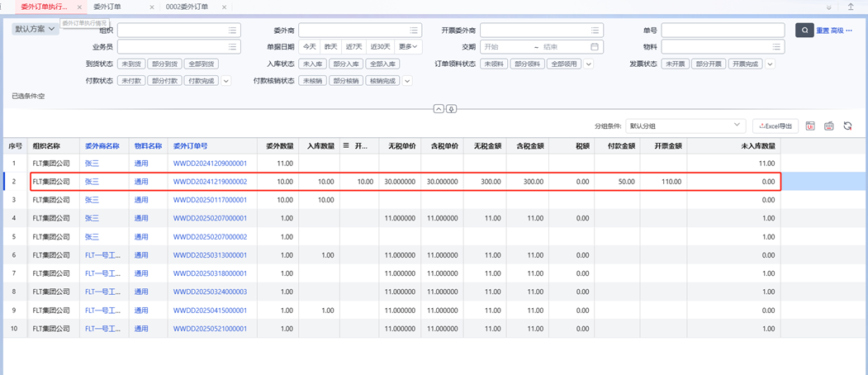
Task: Open order link WWDD20250313000001
Action: (210, 255)
